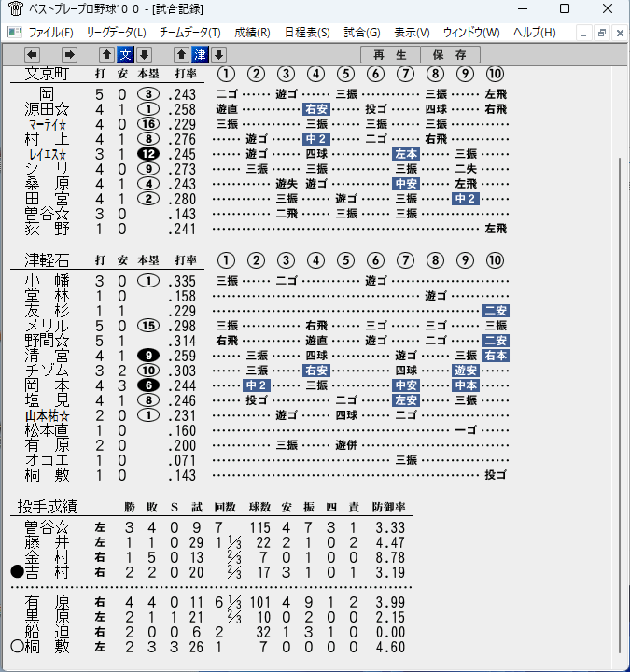630x672 pixels.
Task: Click the 中安 result in 岡本's row
Action: pos(406,385)
